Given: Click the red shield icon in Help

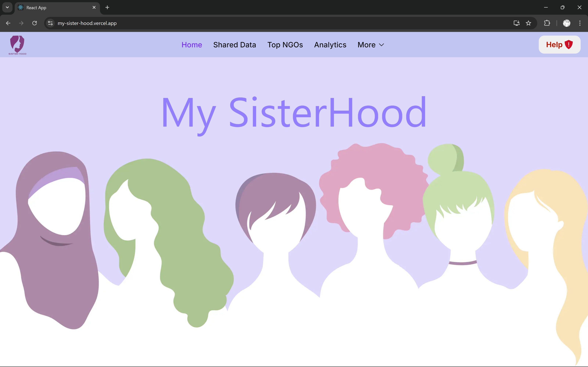Looking at the screenshot, I should pos(569,45).
